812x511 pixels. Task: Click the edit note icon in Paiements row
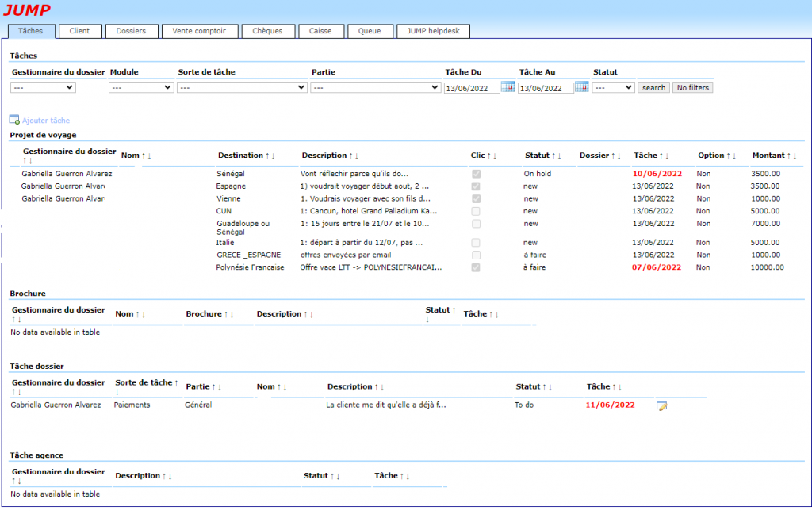tap(661, 405)
